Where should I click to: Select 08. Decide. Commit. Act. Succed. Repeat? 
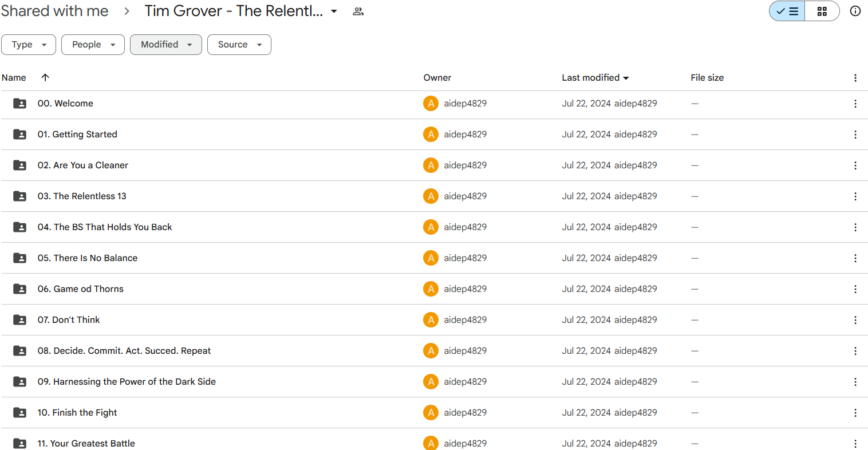(x=124, y=351)
